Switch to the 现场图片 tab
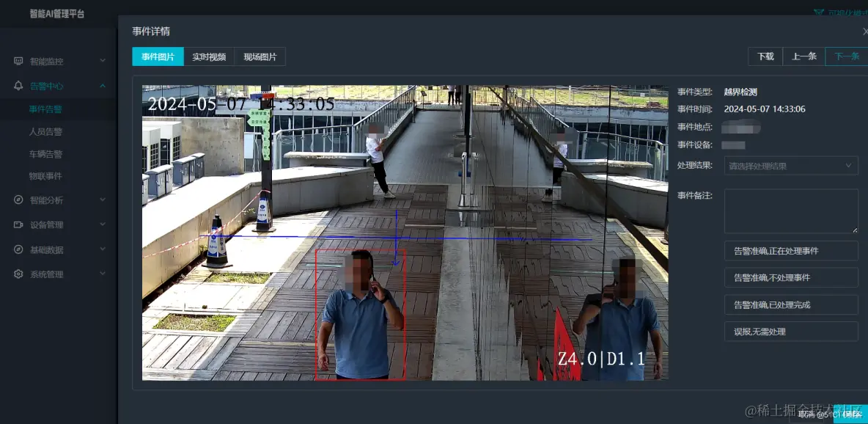868x424 pixels. coord(260,56)
